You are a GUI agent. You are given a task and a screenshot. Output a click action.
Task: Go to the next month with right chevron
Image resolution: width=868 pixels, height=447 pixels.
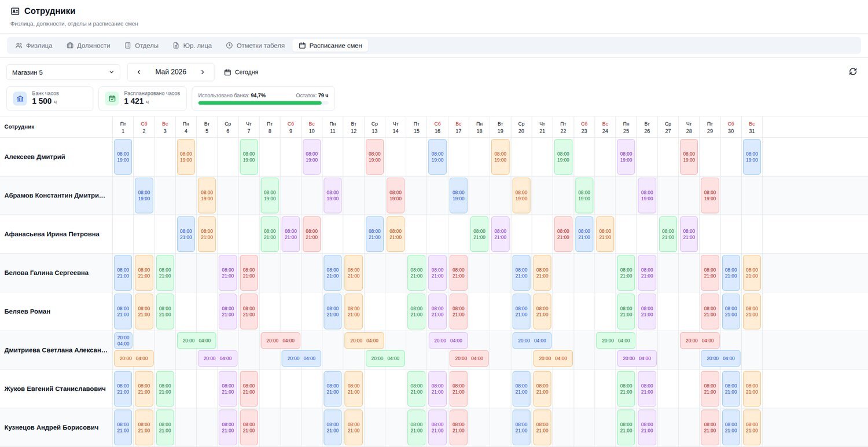203,72
